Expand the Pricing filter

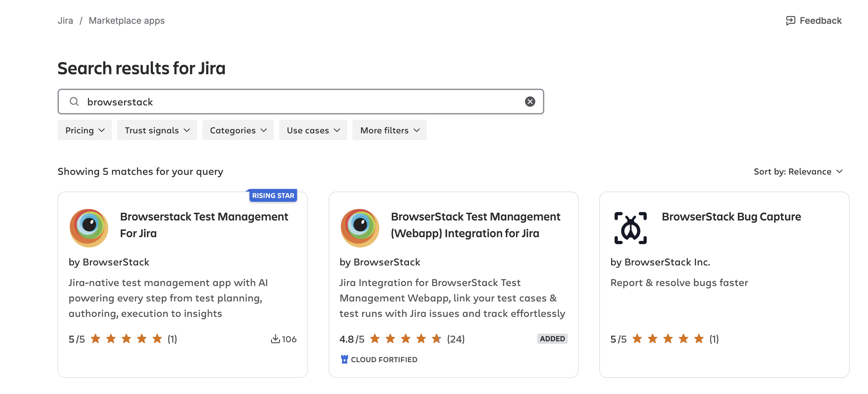85,130
